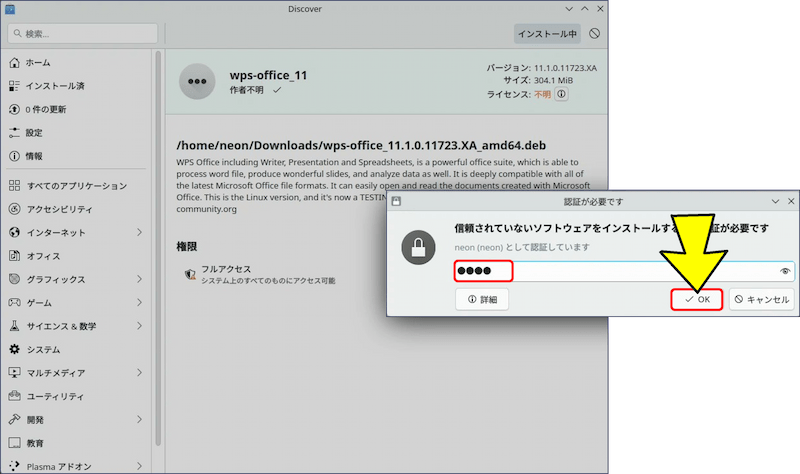Click the license info icon
The height and width of the screenshot is (474, 800).
(561, 94)
